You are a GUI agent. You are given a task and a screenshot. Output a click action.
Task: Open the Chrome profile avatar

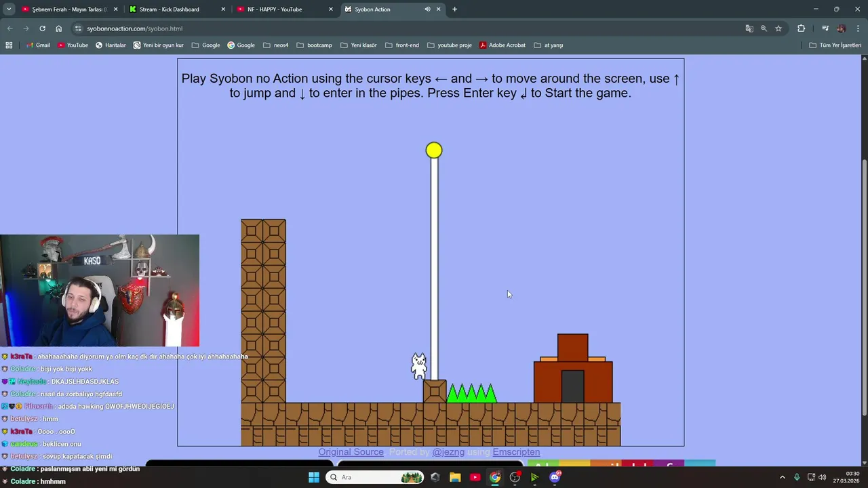click(842, 28)
